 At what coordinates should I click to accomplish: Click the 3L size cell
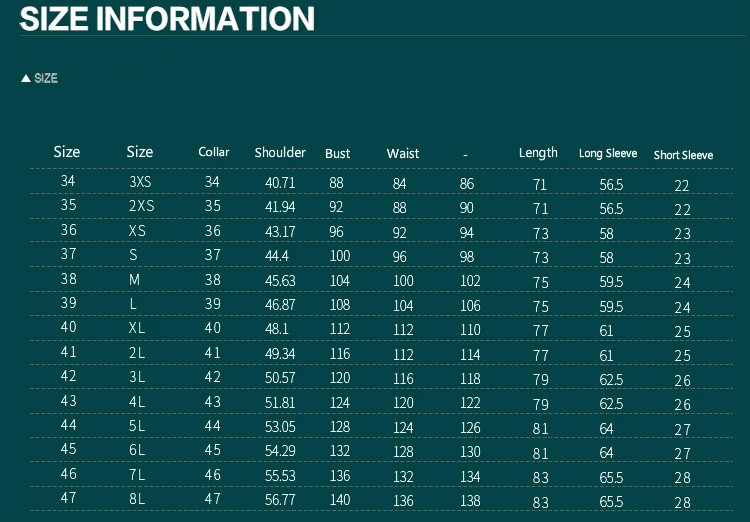point(137,377)
